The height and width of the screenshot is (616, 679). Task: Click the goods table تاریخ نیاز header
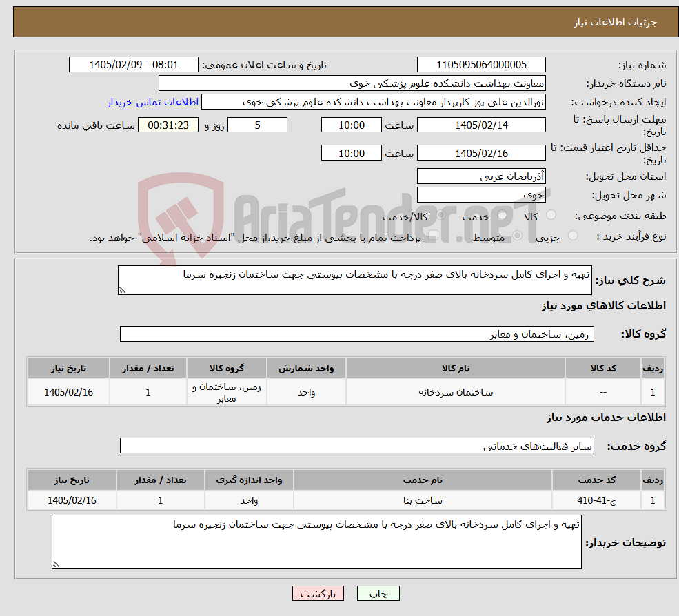[x=68, y=369]
